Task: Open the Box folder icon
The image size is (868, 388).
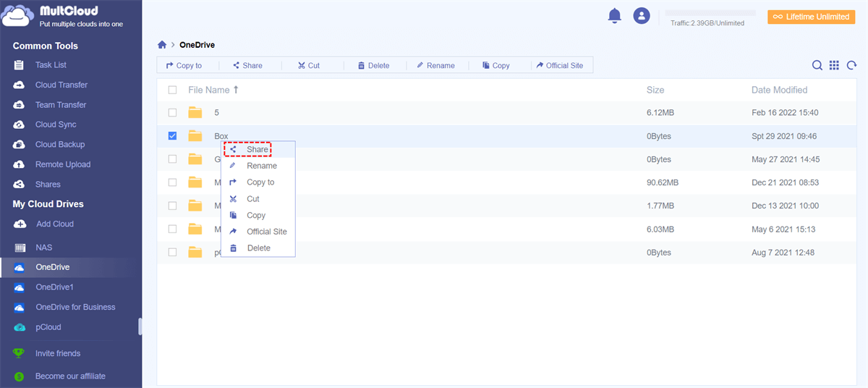Action: (195, 135)
